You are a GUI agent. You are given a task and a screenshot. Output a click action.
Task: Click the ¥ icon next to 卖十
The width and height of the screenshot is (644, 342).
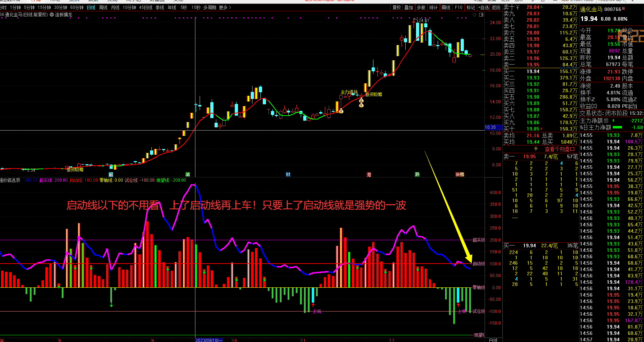click(x=518, y=7)
